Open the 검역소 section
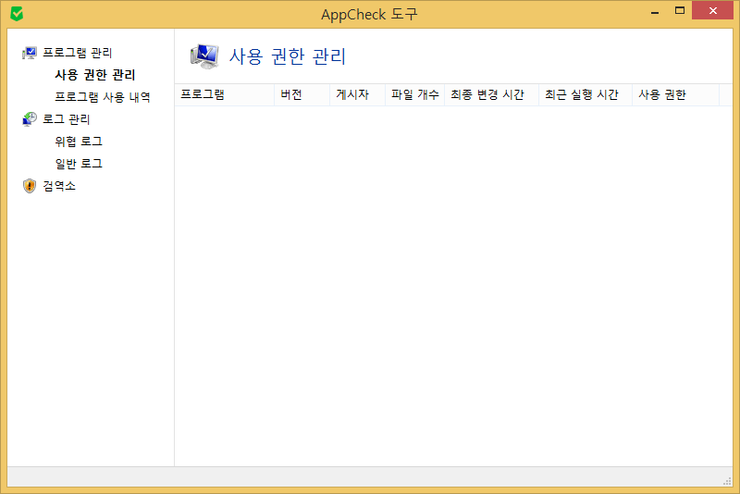The height and width of the screenshot is (494, 740). (x=59, y=186)
